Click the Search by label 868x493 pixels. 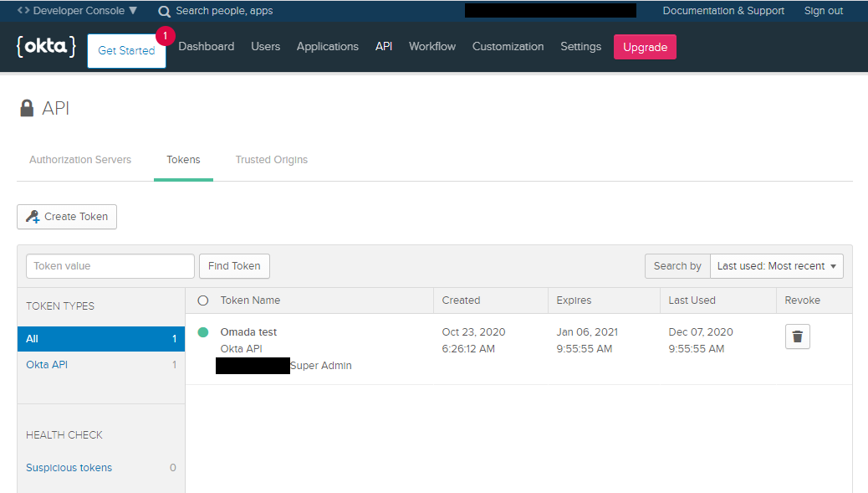click(x=677, y=266)
